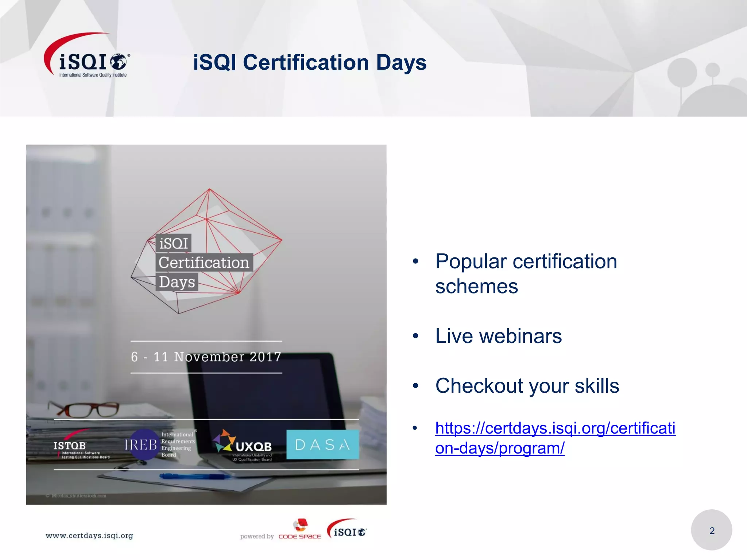Click the 6 - 11 November 2017 date text

click(x=206, y=357)
